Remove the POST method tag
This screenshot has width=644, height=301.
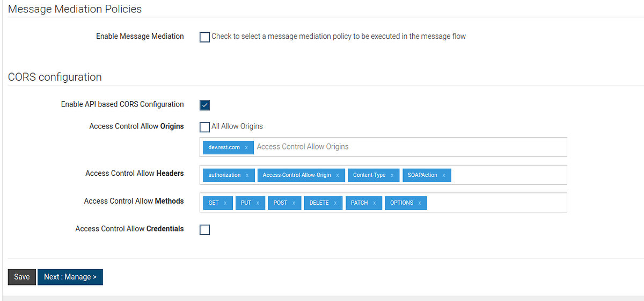tap(294, 203)
